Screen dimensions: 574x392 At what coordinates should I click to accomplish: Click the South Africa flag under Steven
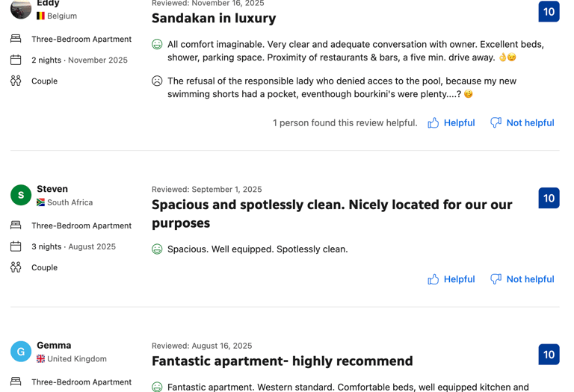click(41, 202)
